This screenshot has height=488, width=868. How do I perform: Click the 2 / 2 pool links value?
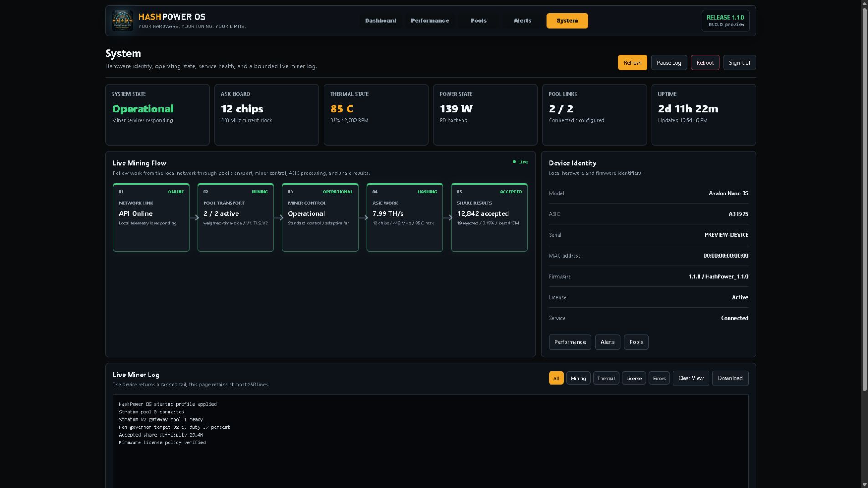(x=561, y=109)
